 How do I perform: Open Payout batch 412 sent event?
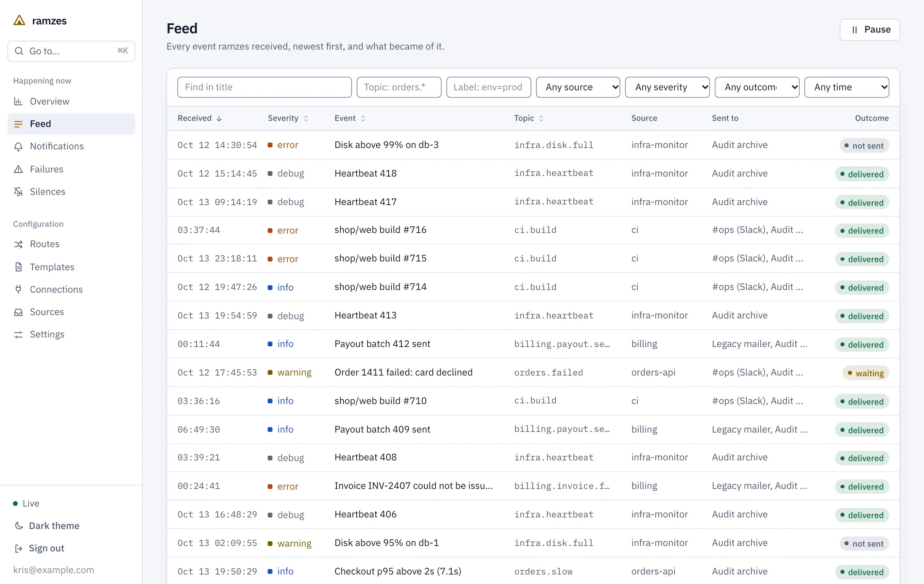point(533,344)
